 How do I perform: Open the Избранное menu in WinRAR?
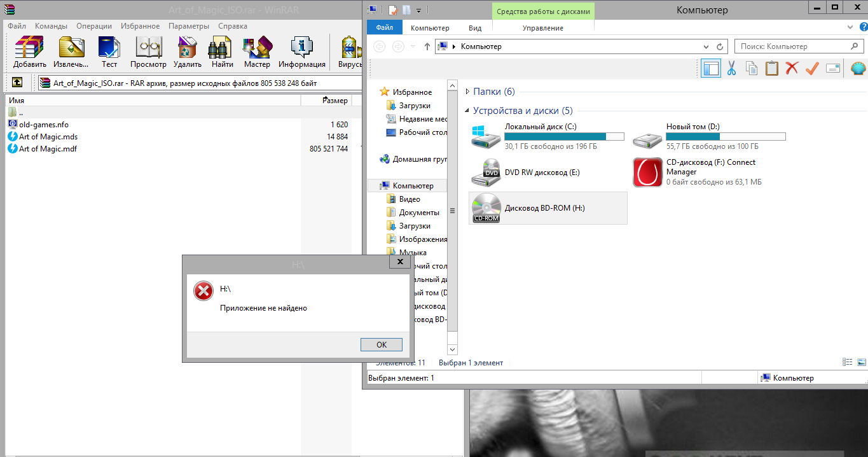pyautogui.click(x=140, y=26)
